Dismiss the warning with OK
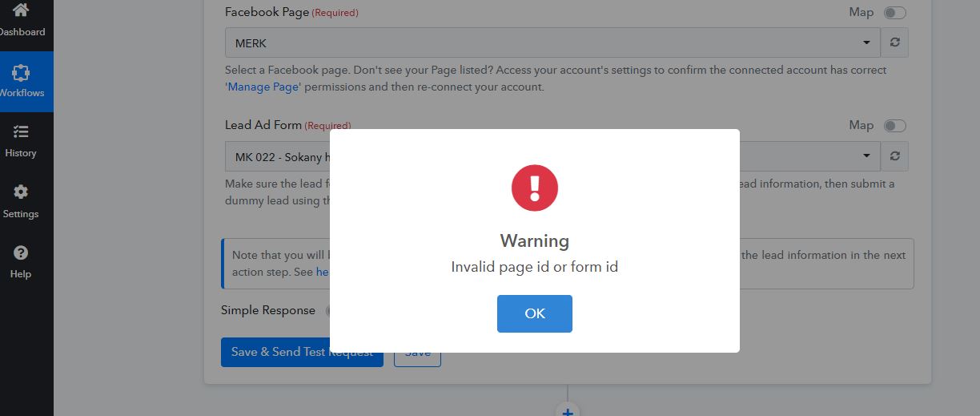 tap(535, 313)
